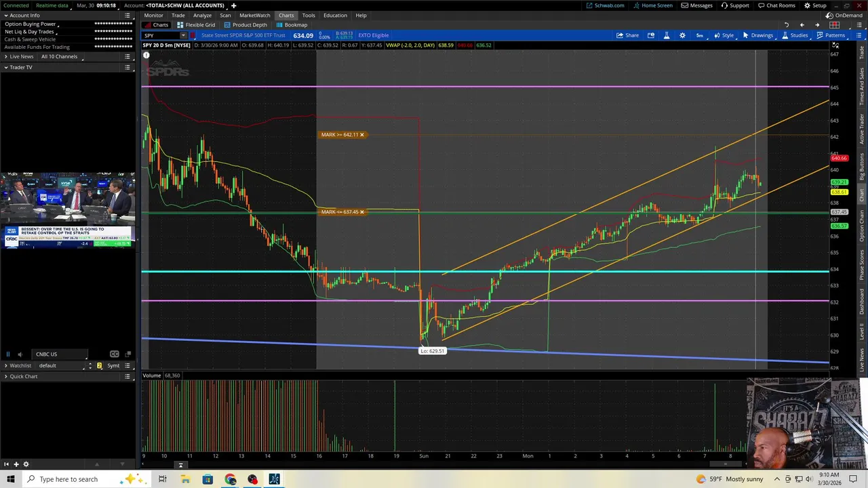
Task: Expand the Quick Chart gadget
Action: 6,376
